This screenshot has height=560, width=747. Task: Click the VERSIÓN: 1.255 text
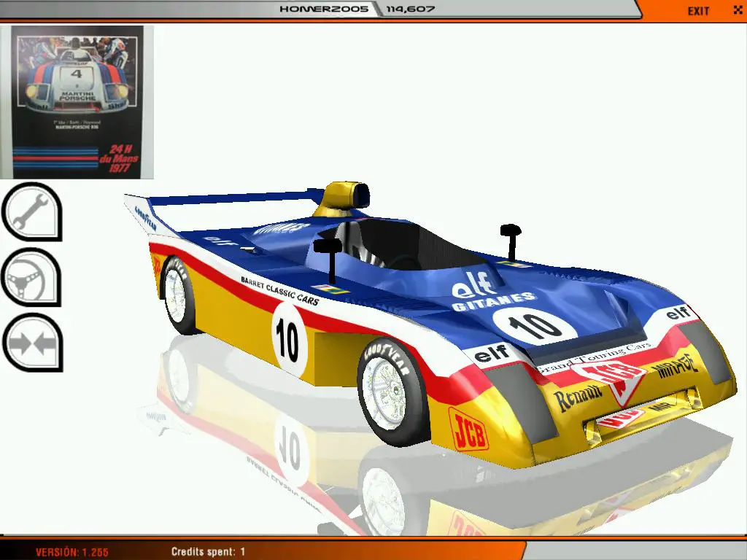(71, 552)
